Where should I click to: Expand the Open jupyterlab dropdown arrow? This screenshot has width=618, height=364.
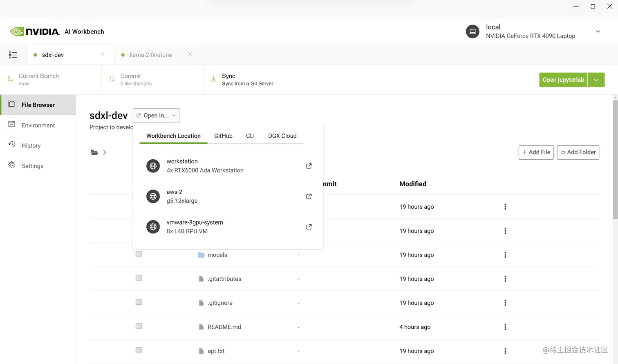596,80
